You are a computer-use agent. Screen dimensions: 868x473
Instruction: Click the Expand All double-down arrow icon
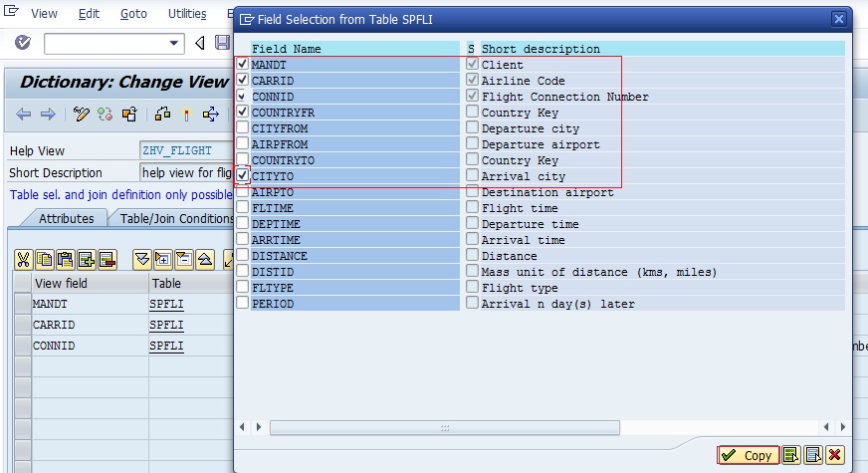click(141, 259)
